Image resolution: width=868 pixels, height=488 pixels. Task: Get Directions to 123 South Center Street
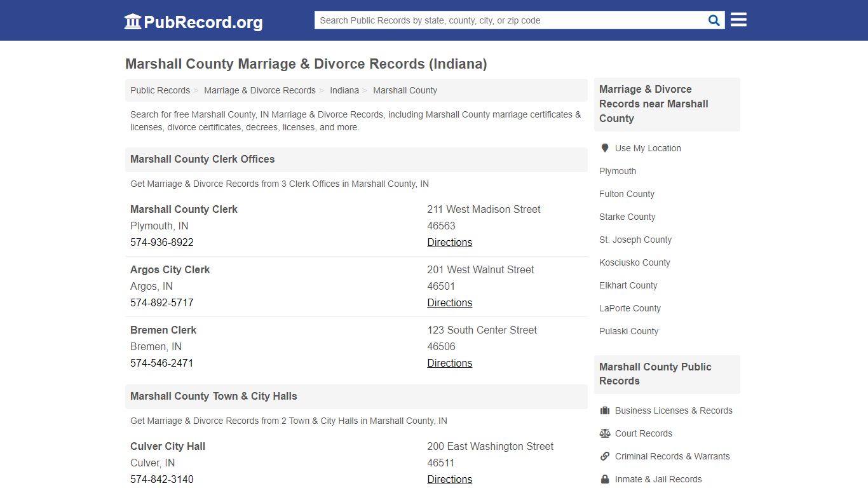[449, 363]
